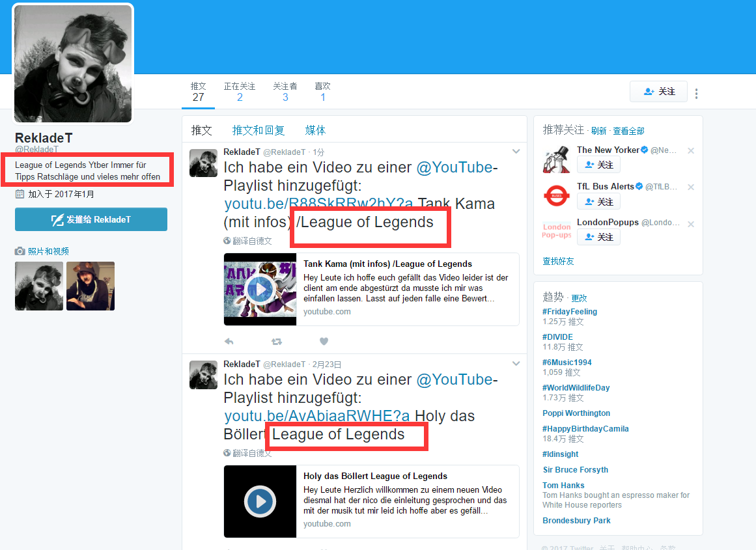Retweet the Tank Kama tweet
Image resolution: width=756 pixels, height=550 pixels.
click(x=277, y=341)
